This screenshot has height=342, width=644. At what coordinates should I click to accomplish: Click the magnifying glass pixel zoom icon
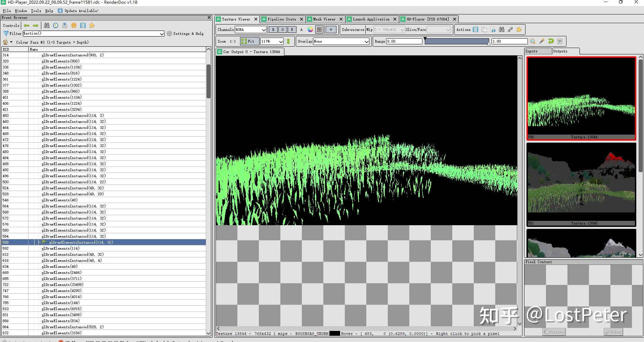pyautogui.click(x=533, y=41)
